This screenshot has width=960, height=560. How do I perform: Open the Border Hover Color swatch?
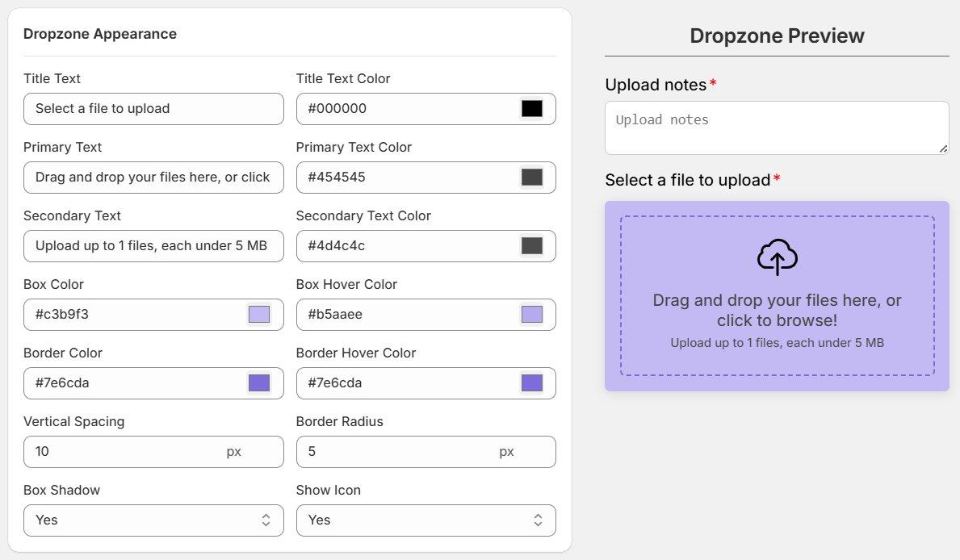pos(531,383)
